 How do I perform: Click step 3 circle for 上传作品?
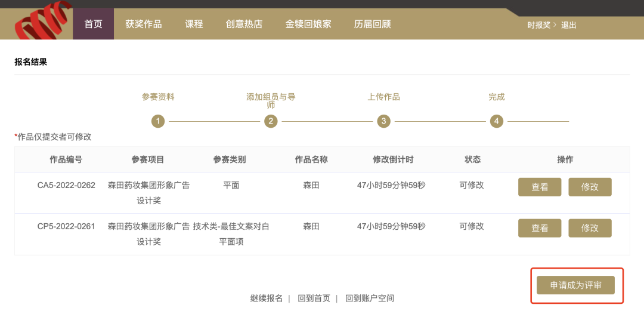[x=383, y=121]
